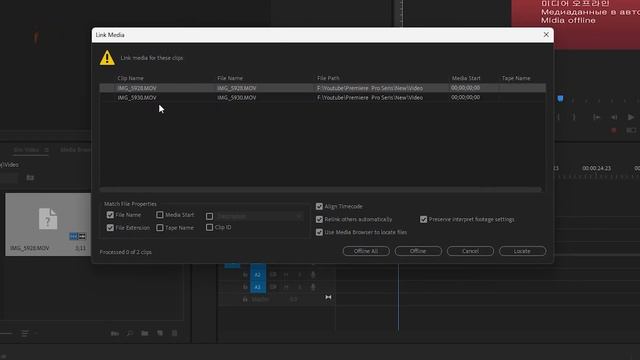The height and width of the screenshot is (360, 640).
Task: Click Mark Out in the Program monitor
Action: pos(574,117)
